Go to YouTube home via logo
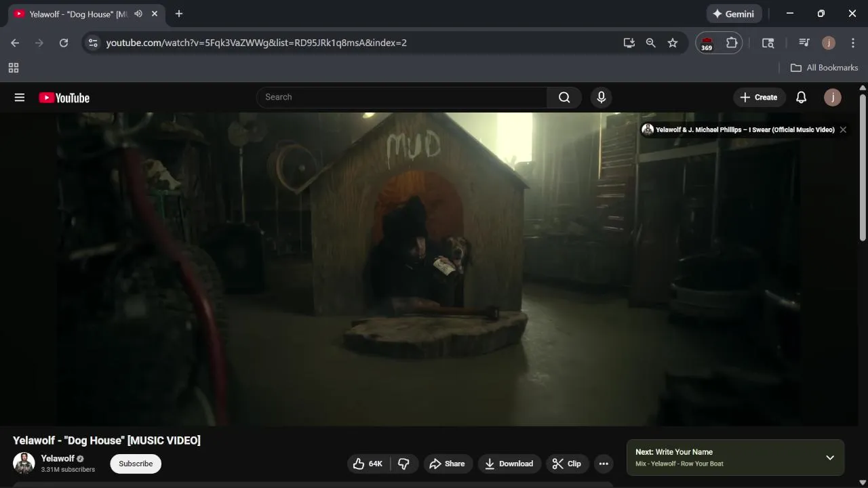 pos(64,98)
